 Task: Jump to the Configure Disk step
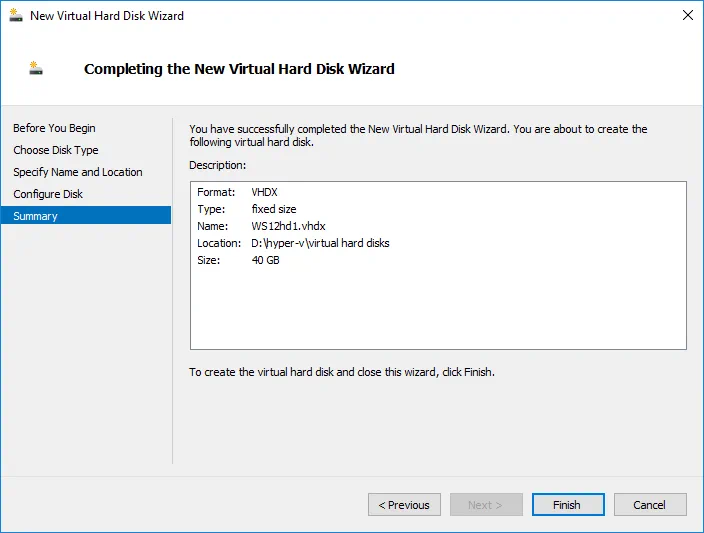[x=48, y=194]
